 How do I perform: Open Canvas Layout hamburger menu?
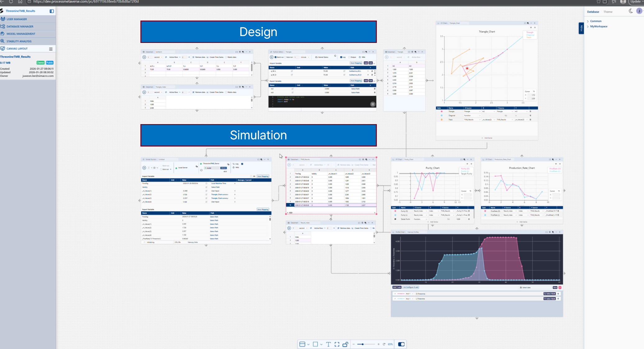pyautogui.click(x=51, y=49)
